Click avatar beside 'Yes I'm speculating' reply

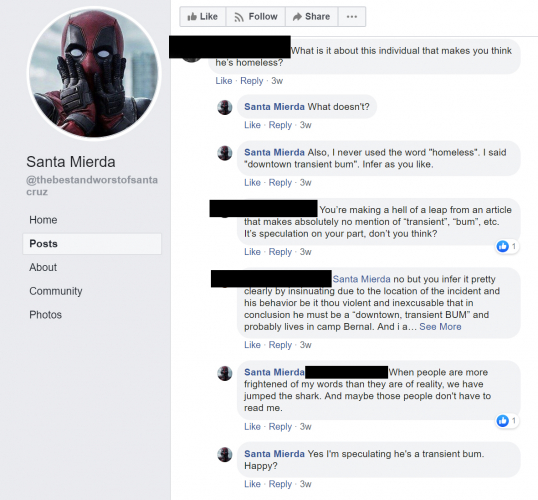click(225, 454)
